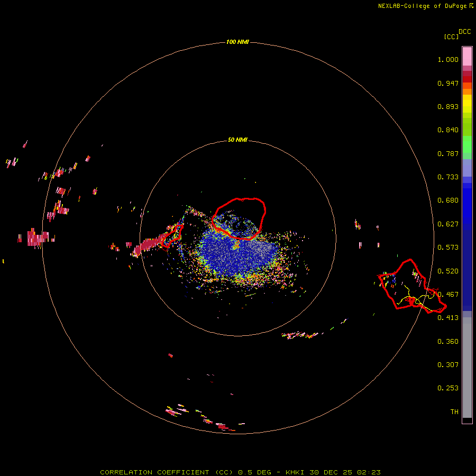Click the TH threshold label
The image size is (476, 476).
[x=454, y=412]
